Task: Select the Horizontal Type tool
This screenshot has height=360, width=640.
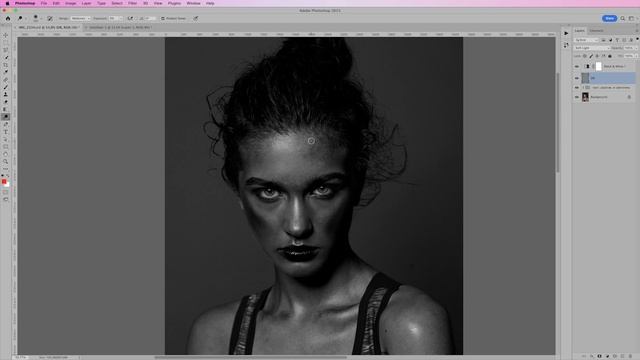Action: tap(6, 132)
